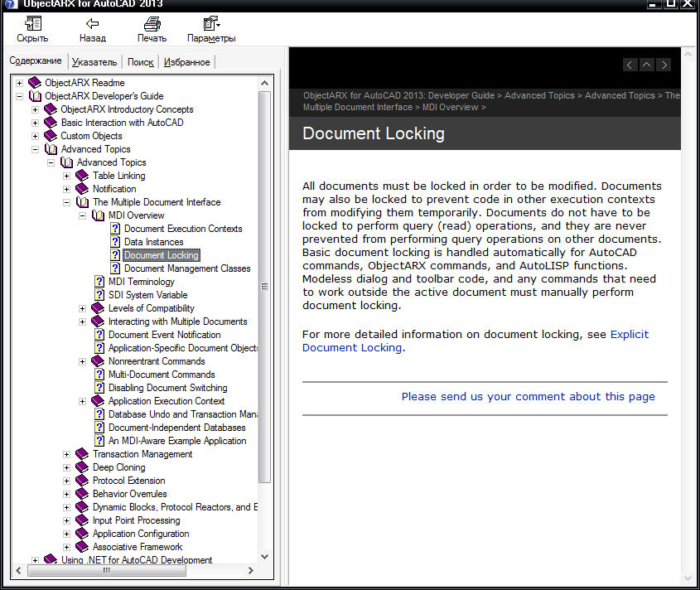Viewport: 700px width, 590px height.
Task: Click the page icon for SDI System Variable
Action: (x=99, y=295)
